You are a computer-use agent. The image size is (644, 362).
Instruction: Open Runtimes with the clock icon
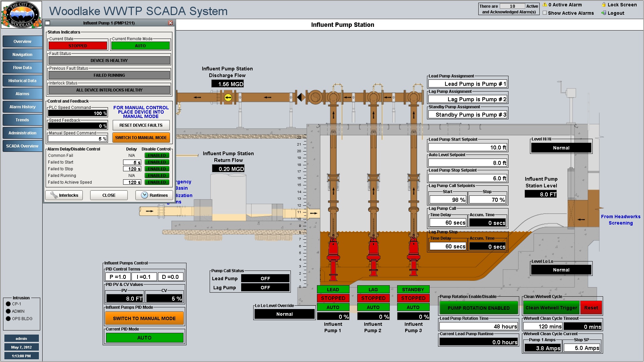[154, 195]
